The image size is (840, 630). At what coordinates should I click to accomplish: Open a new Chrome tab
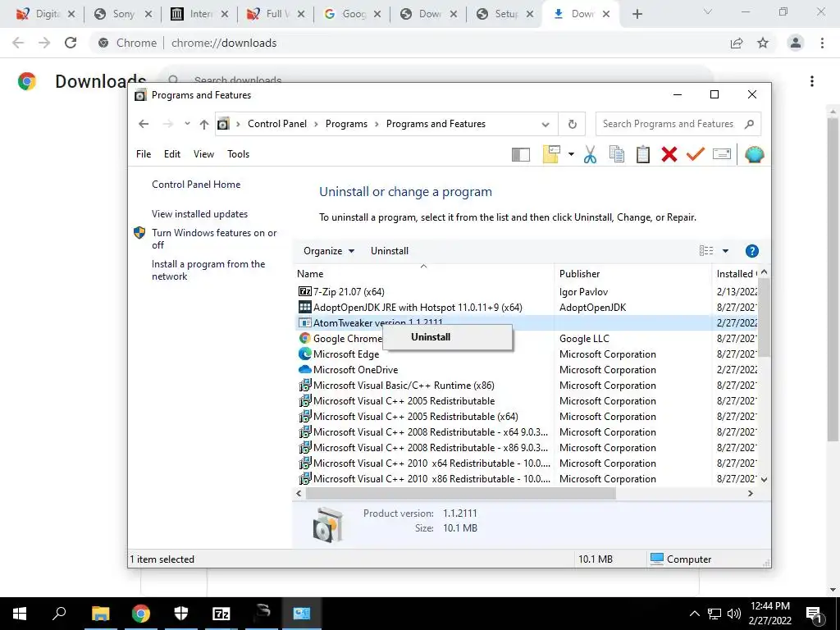pos(637,14)
